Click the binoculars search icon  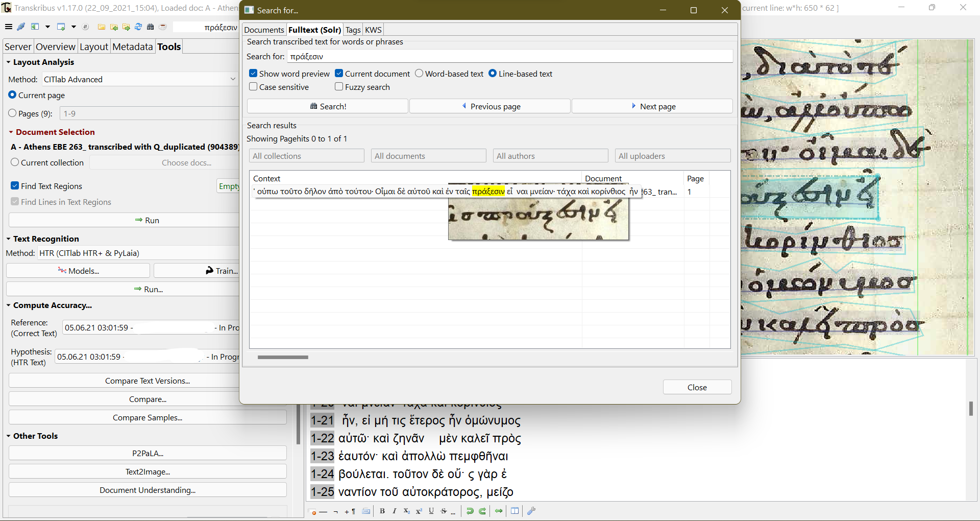tap(150, 27)
